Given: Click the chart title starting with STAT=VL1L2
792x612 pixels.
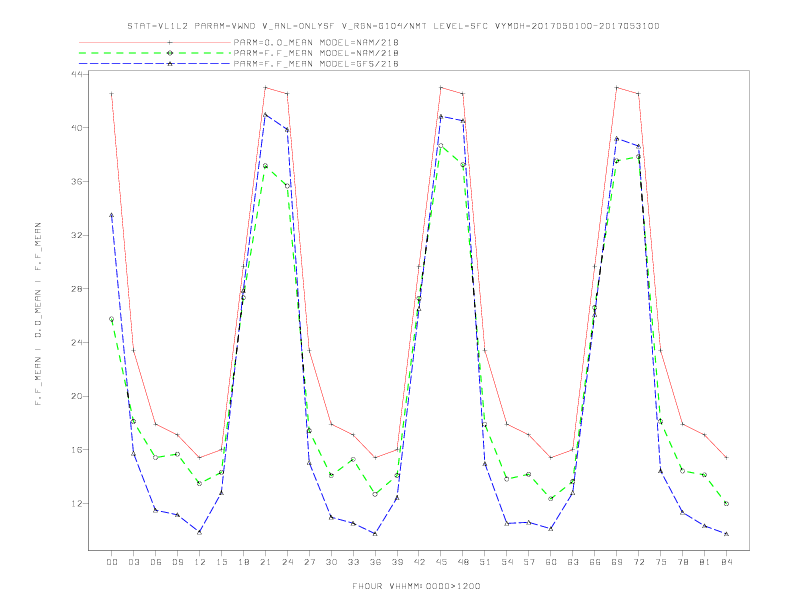Looking at the screenshot, I should tap(393, 26).
